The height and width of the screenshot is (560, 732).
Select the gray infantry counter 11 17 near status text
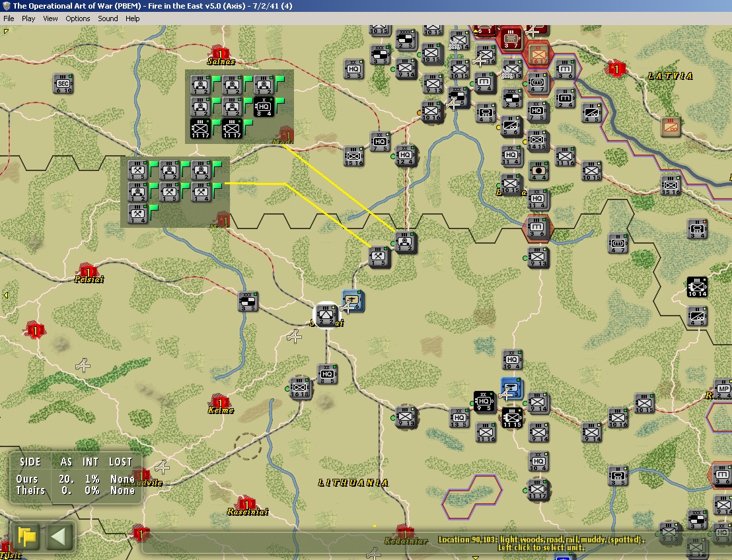537,489
